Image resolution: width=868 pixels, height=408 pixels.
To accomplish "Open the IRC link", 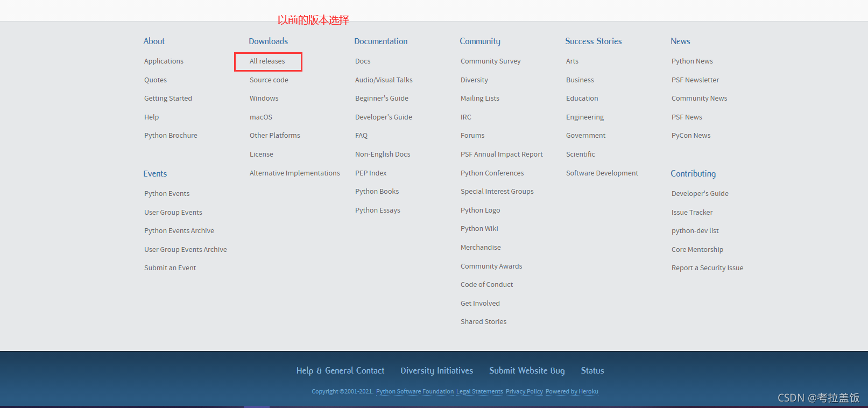I will point(466,117).
